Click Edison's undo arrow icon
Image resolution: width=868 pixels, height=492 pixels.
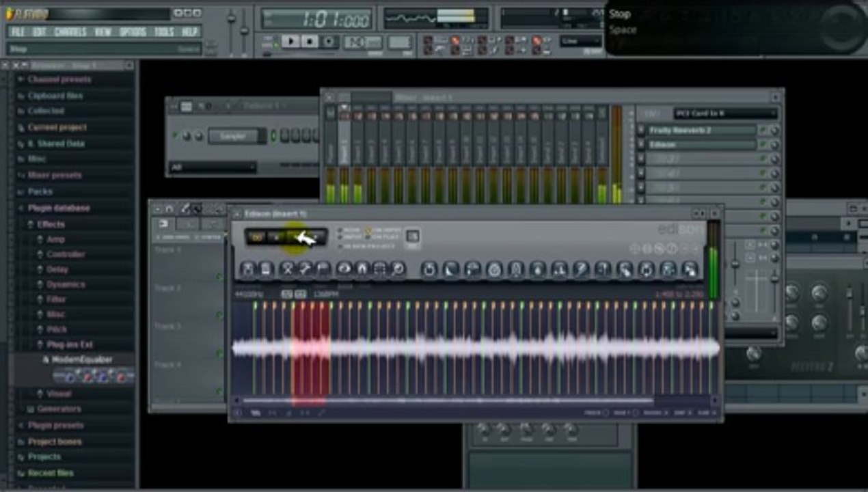click(429, 269)
